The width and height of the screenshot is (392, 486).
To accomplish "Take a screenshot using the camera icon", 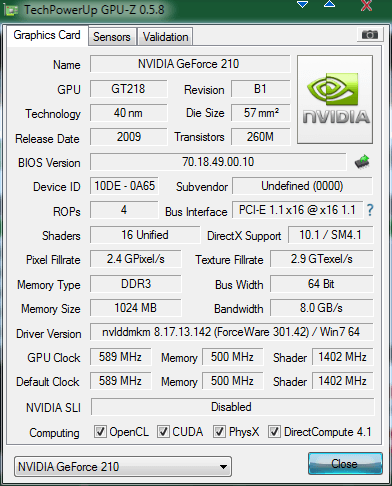I will click(370, 34).
